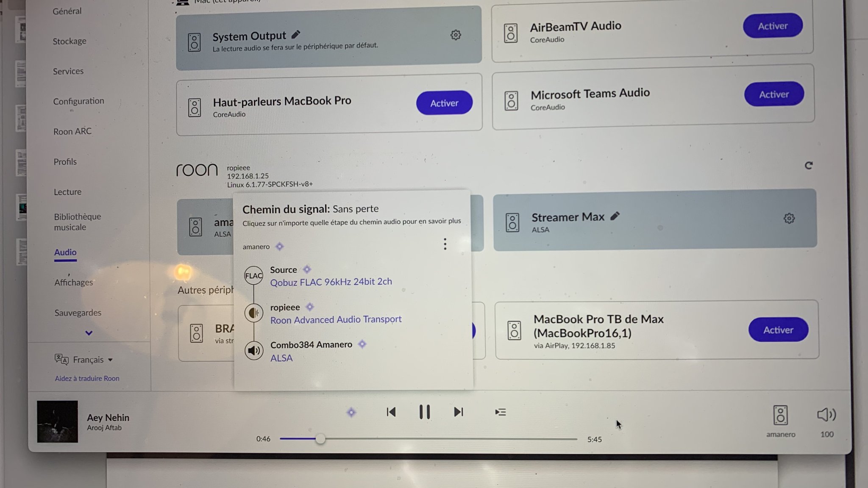Open Lecture settings
This screenshot has height=488, width=868.
pyautogui.click(x=67, y=192)
